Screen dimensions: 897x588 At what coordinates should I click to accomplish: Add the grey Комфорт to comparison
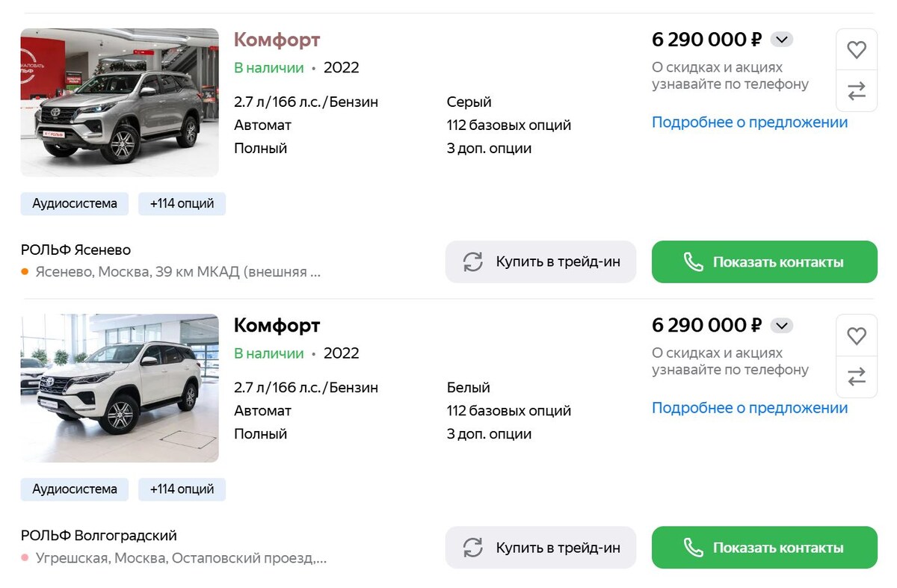coord(857,90)
